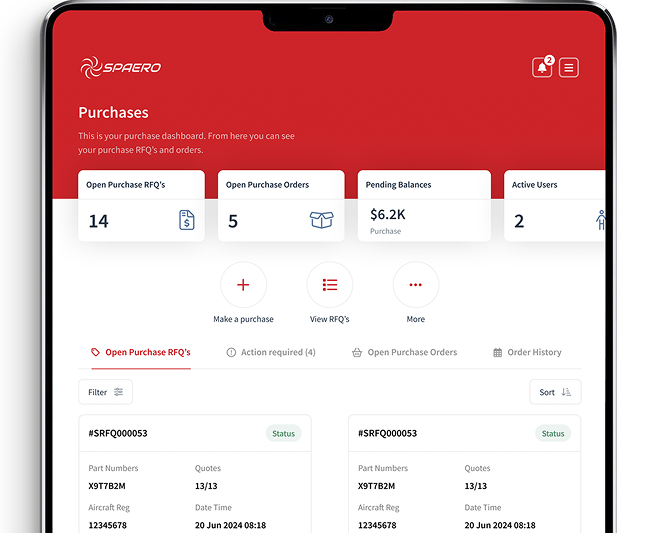Viewport: 661px width, 533px height.
Task: Open the left #SRFQ000053 card title
Action: tap(118, 434)
